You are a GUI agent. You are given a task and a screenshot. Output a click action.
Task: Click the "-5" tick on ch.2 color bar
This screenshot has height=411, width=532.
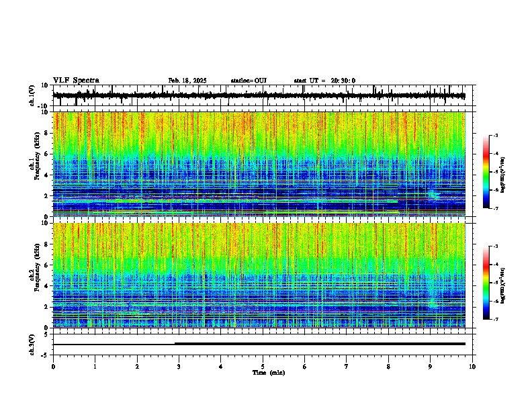[495, 283]
